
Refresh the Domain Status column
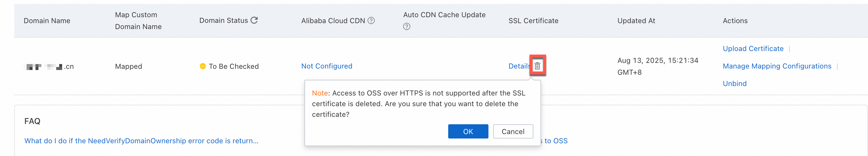[254, 20]
